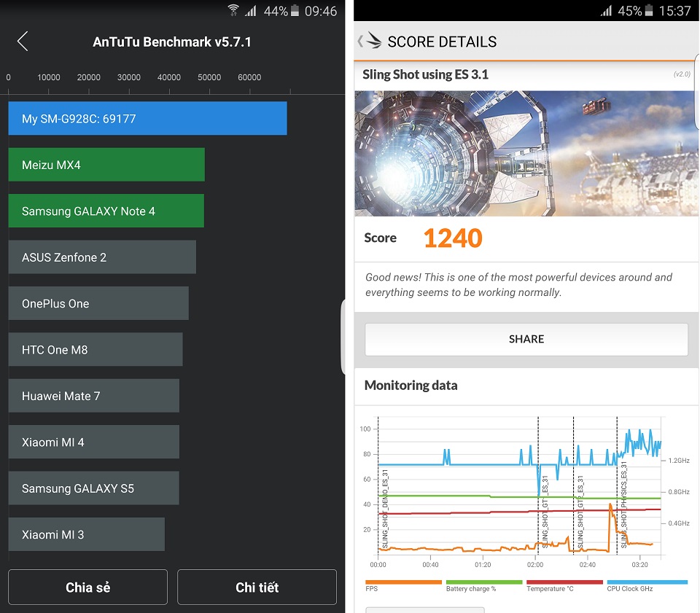Tap the back arrow in AnTuTu Benchmark
Viewport: 700px width, 613px height.
[23, 42]
